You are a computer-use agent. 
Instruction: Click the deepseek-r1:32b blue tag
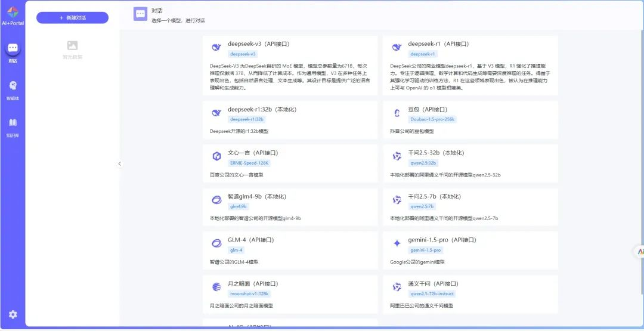point(246,119)
